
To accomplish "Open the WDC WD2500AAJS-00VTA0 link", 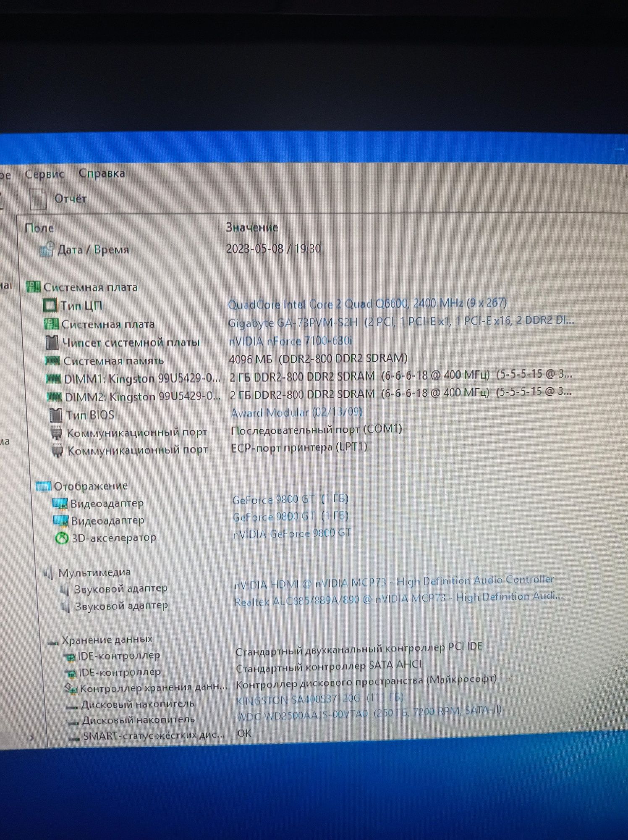I will click(x=369, y=714).
